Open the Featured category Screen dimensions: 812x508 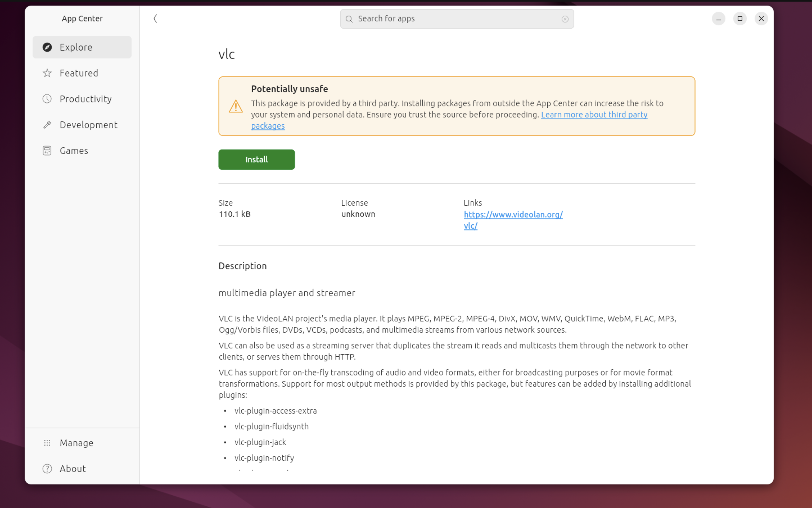(82, 73)
